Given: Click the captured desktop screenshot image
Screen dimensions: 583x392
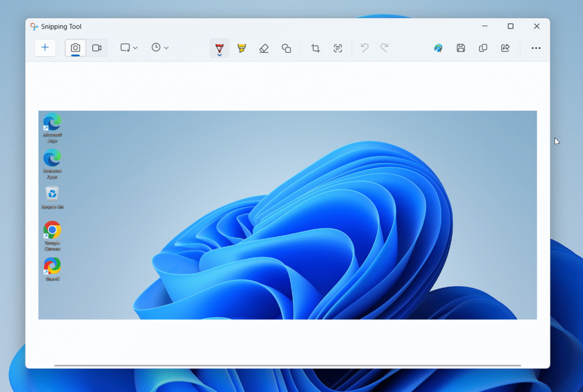Looking at the screenshot, I should [x=288, y=215].
